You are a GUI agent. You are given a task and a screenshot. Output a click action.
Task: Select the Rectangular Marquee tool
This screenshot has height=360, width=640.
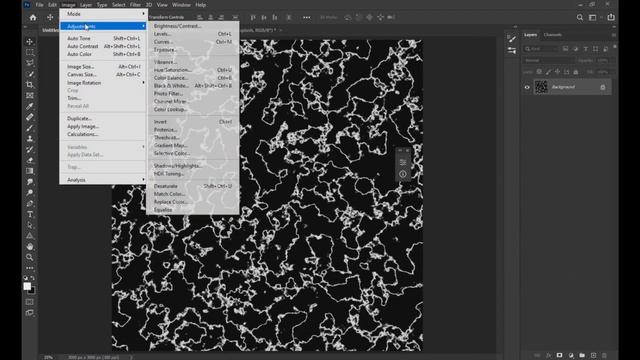point(30,52)
